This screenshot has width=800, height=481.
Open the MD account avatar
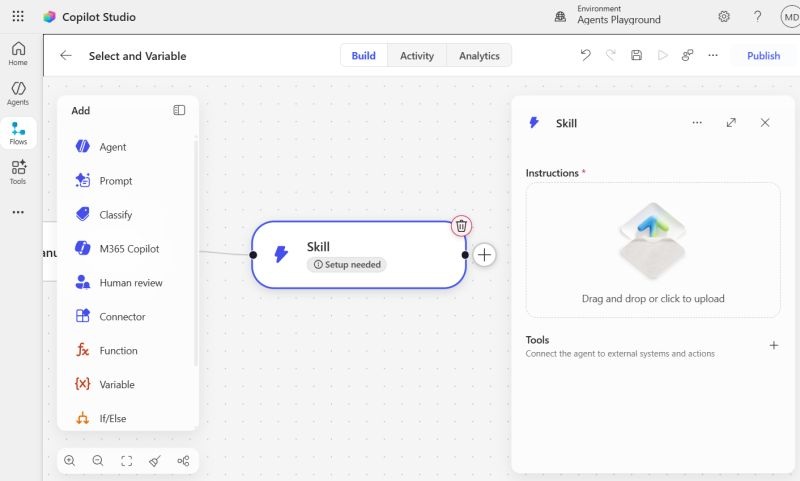(x=790, y=17)
